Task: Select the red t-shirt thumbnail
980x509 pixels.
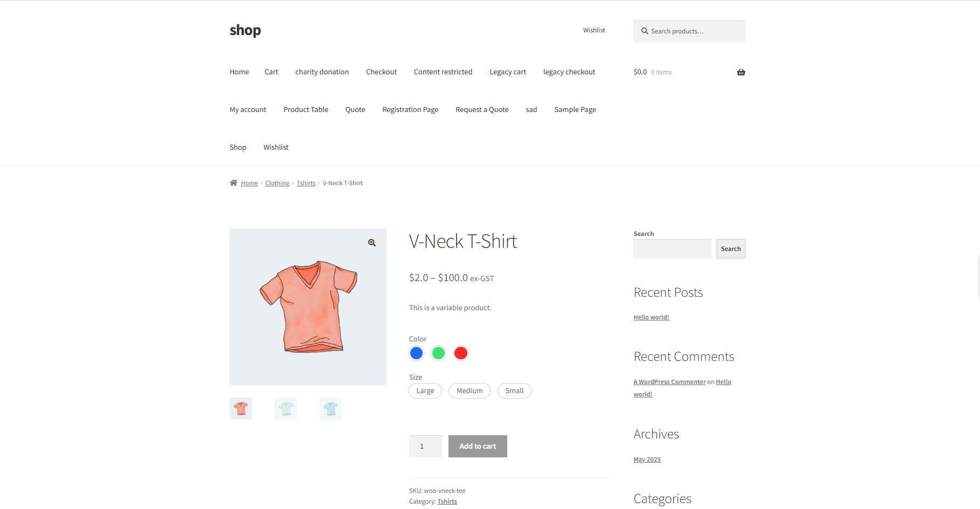Action: coord(240,409)
